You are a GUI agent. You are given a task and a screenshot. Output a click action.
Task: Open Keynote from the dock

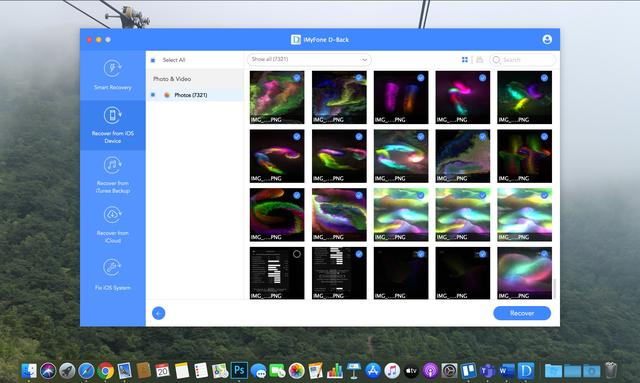pyautogui.click(x=353, y=371)
